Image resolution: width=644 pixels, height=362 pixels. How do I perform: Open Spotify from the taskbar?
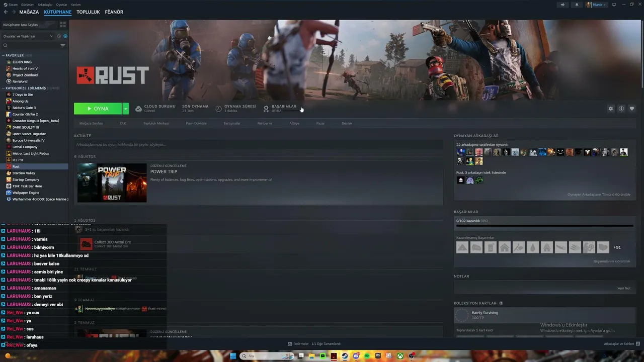click(367, 356)
